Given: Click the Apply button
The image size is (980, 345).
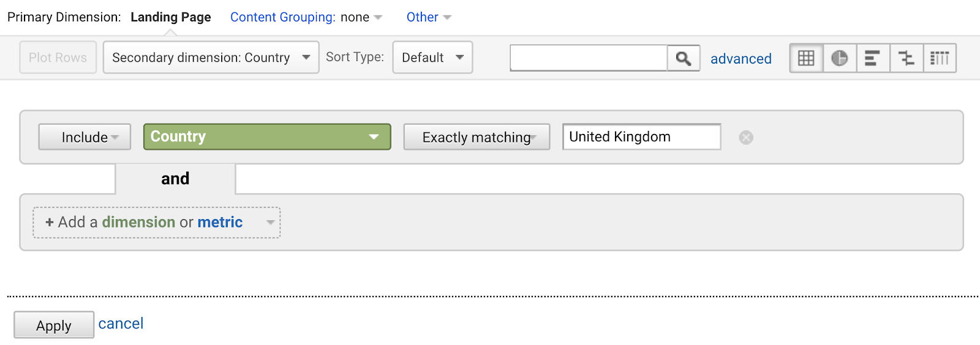Looking at the screenshot, I should coord(54,325).
